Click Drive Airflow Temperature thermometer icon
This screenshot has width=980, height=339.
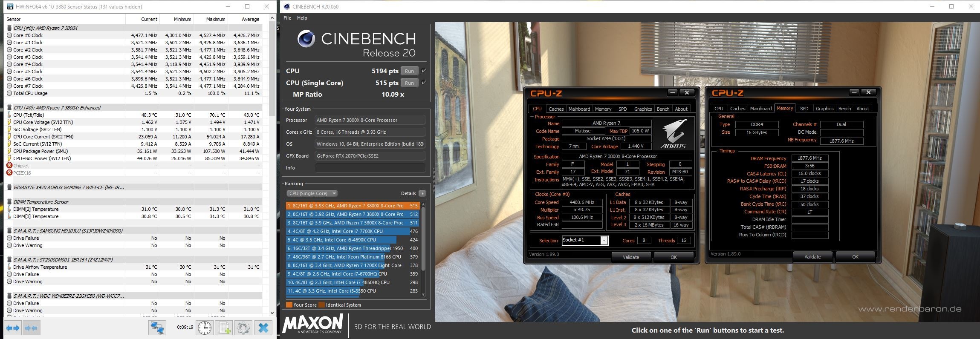9,267
